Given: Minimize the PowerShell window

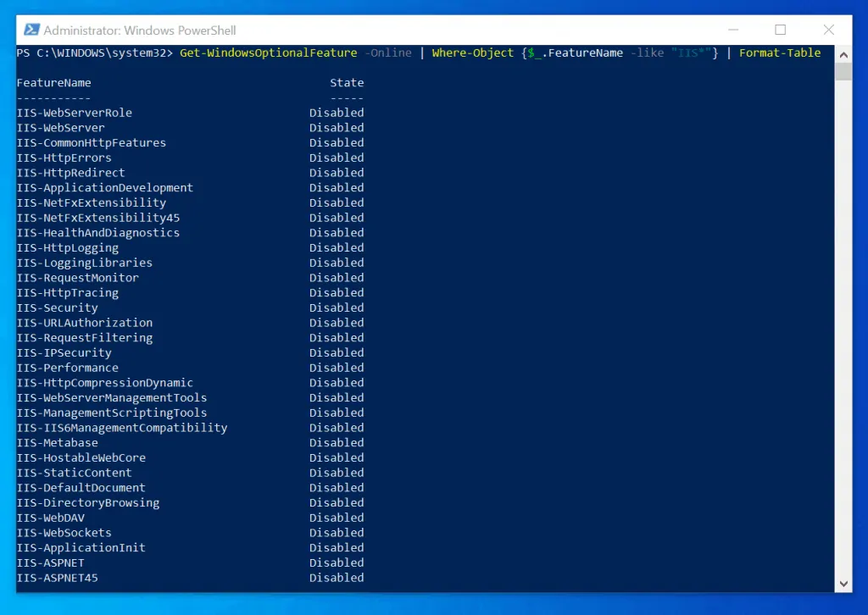Looking at the screenshot, I should click(733, 30).
